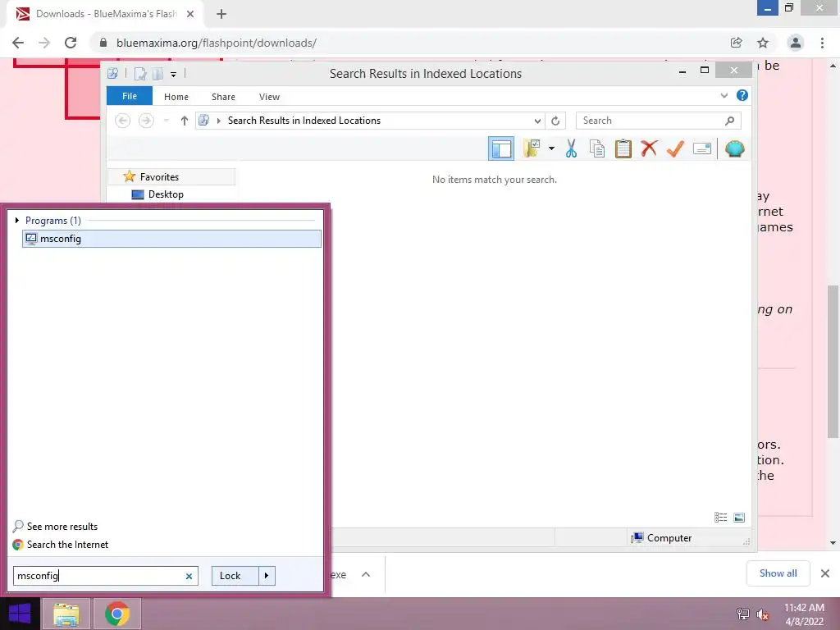Click Chrome Back navigation arrow
The image size is (840, 630).
click(18, 43)
